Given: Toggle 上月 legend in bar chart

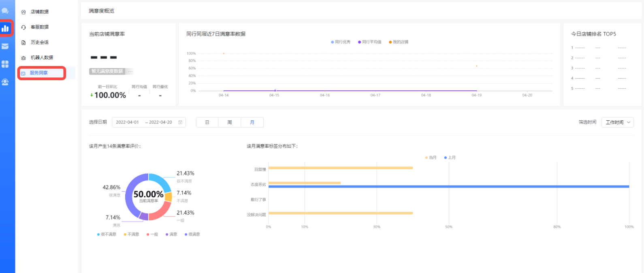Looking at the screenshot, I should click(x=450, y=158).
